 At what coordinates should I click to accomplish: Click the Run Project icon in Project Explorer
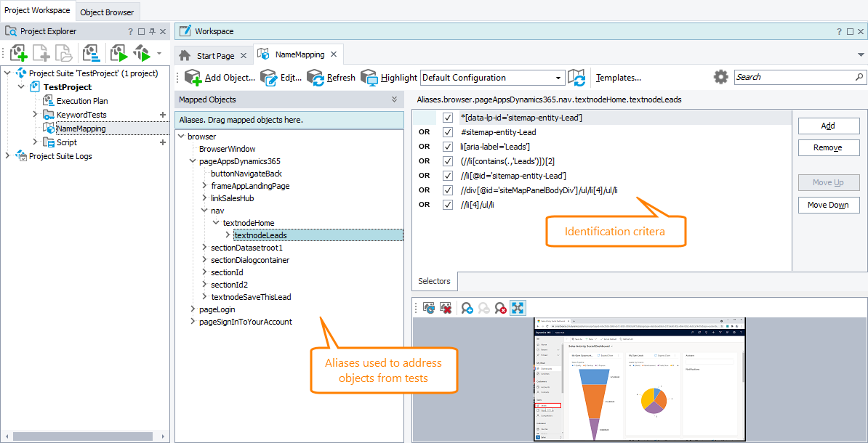[x=118, y=52]
